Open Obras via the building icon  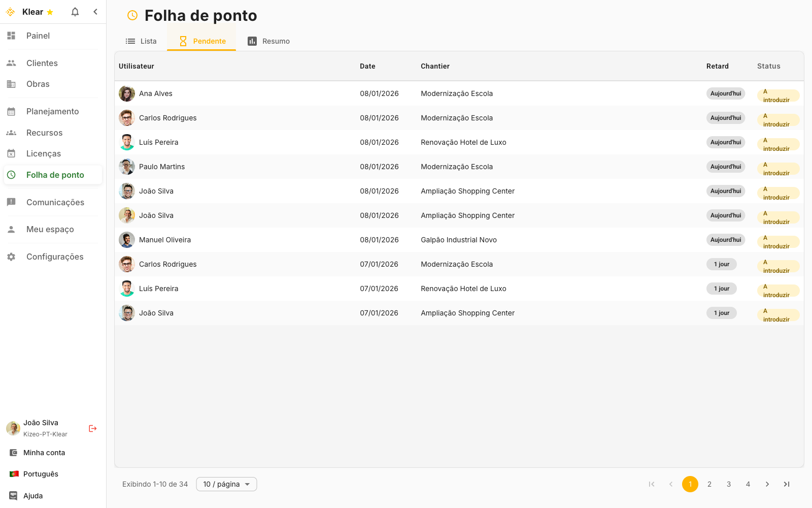pos(11,84)
